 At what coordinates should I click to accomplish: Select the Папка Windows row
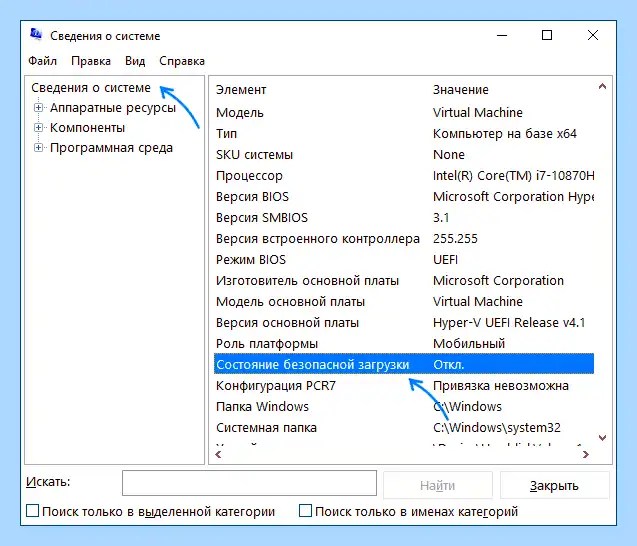pyautogui.click(x=404, y=407)
